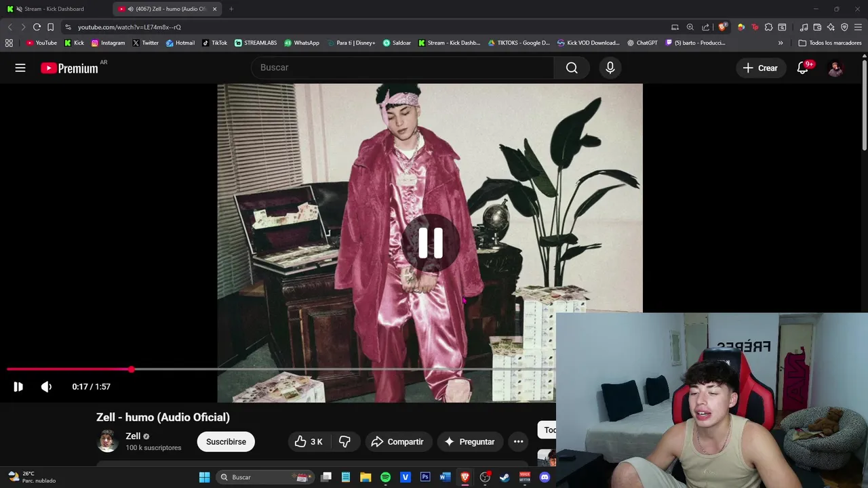Pause using the large center overlay button

(x=430, y=243)
